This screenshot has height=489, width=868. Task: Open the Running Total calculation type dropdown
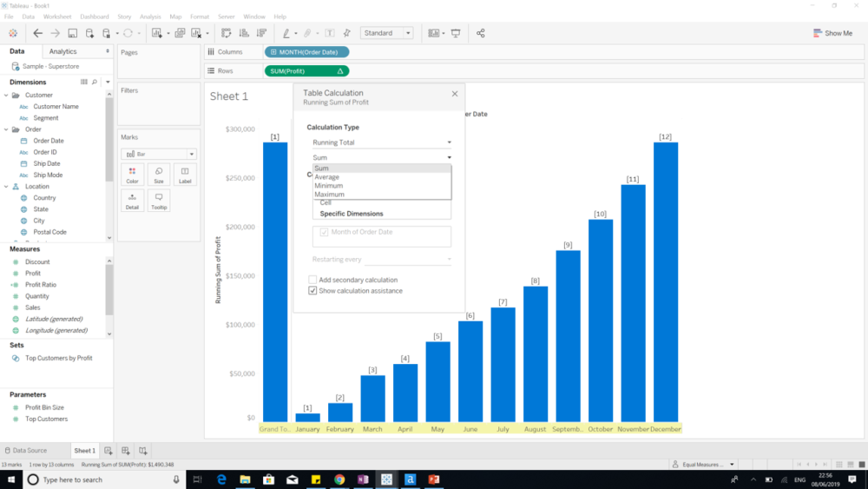[382, 142]
